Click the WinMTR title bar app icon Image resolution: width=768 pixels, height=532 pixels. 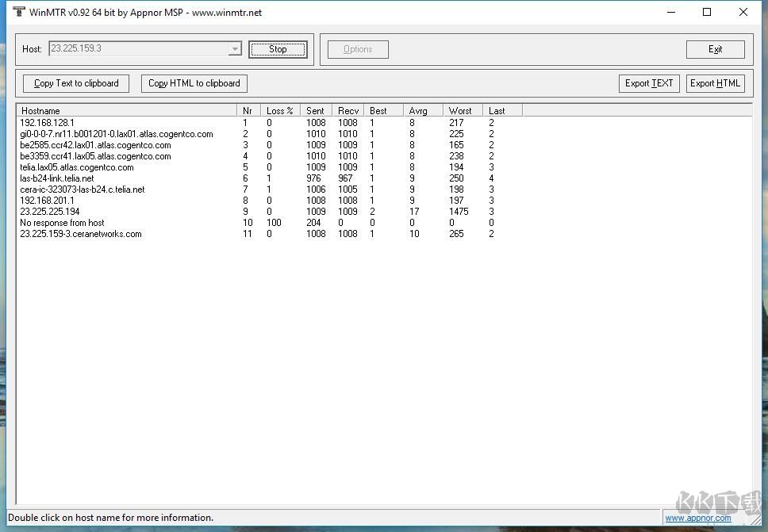point(18,12)
